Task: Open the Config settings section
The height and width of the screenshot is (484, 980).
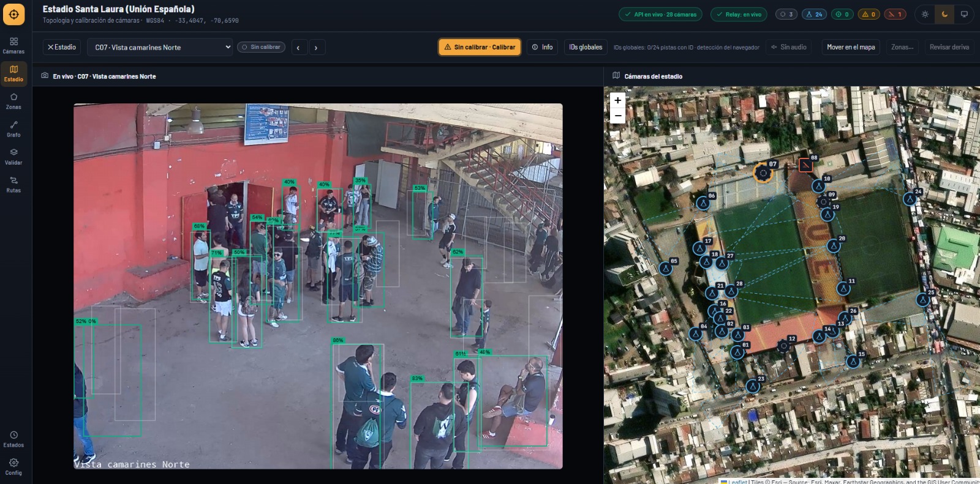Action: pos(13,466)
